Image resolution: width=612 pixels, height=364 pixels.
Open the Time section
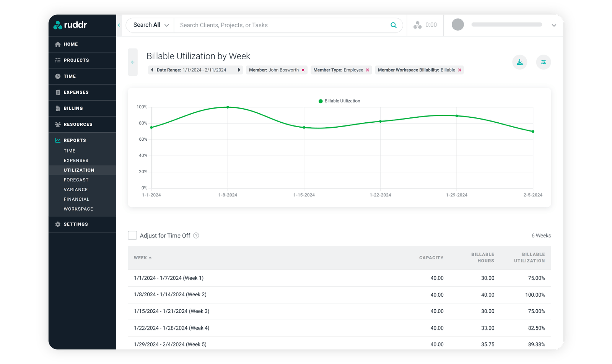tap(57, 76)
